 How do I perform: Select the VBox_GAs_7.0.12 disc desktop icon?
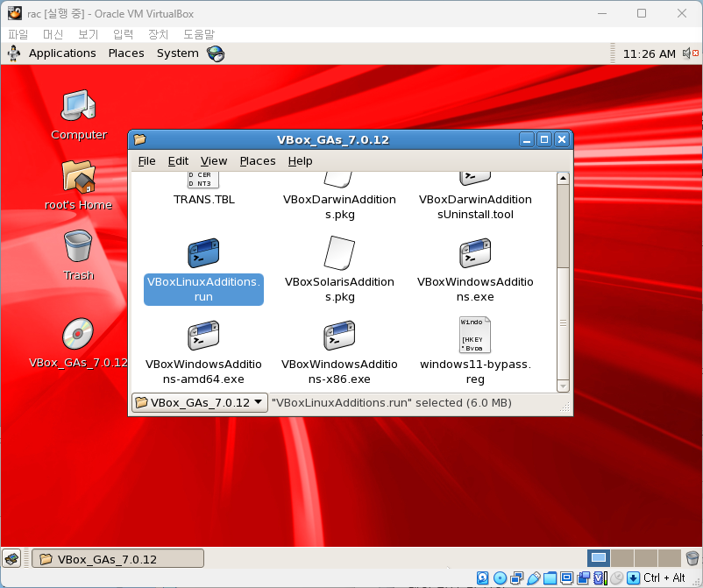78,334
